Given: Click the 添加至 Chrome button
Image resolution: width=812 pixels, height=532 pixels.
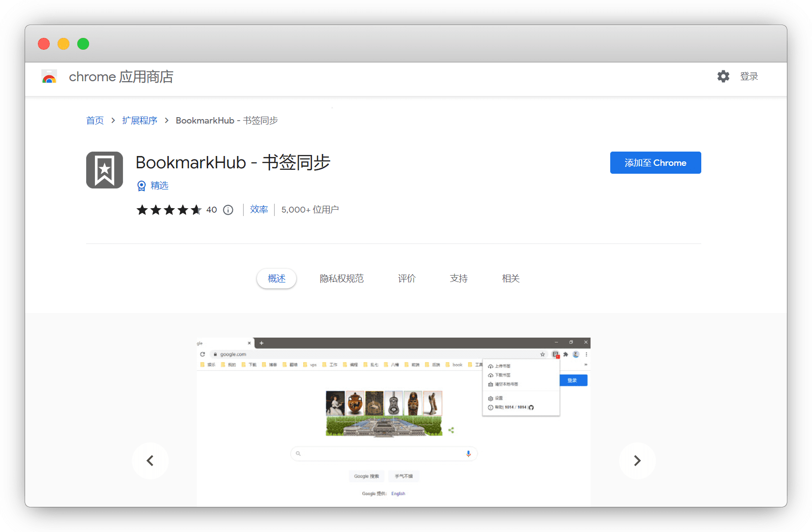Looking at the screenshot, I should pos(655,163).
